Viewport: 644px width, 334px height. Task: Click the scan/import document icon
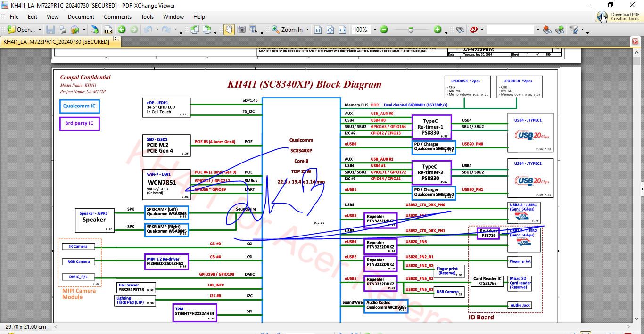pos(95,29)
